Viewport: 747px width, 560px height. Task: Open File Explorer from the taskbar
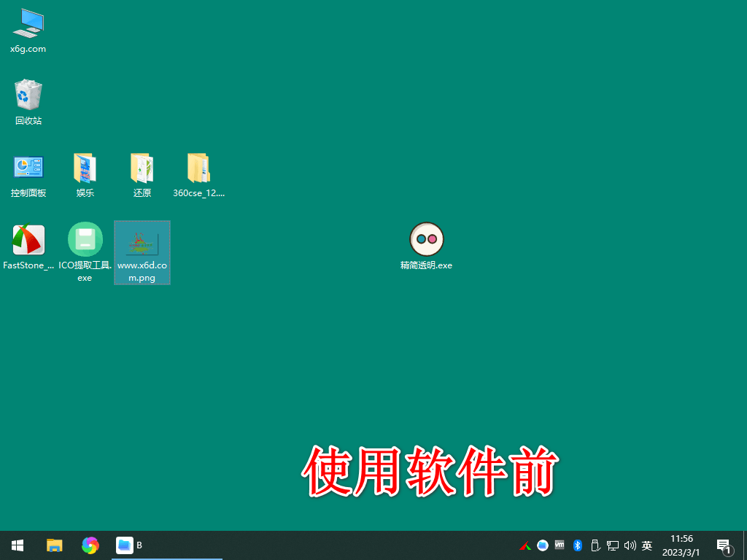click(x=55, y=545)
